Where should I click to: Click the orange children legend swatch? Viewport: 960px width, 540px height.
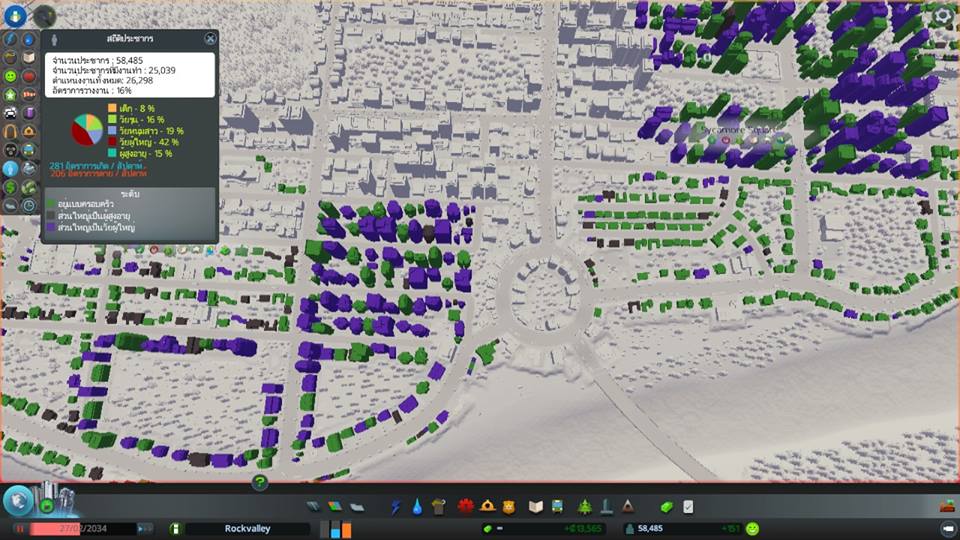112,108
